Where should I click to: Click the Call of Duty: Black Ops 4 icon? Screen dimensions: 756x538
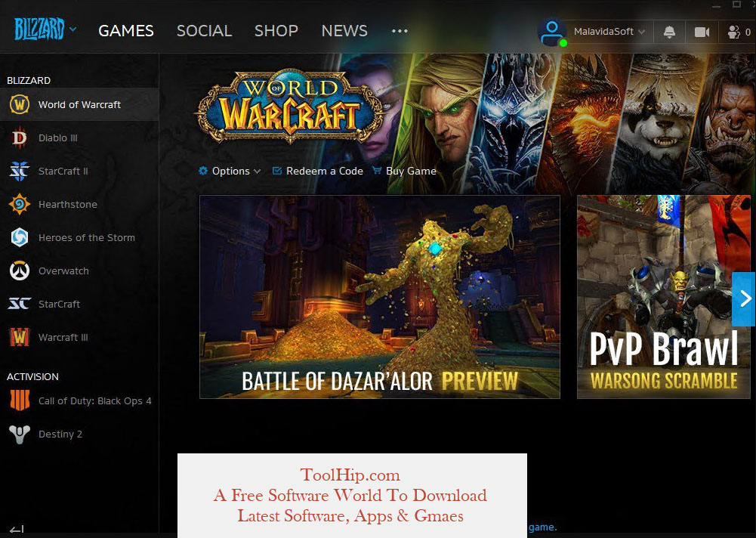(x=20, y=400)
